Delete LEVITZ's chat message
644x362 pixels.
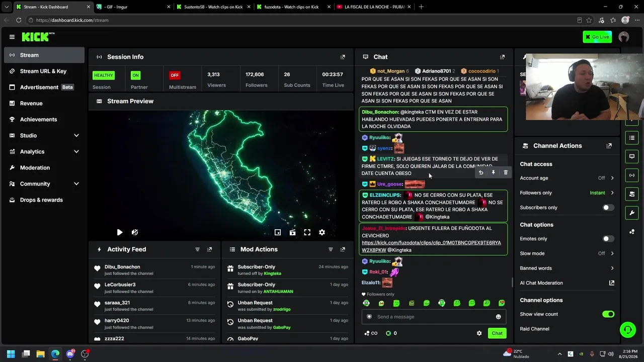tap(506, 172)
